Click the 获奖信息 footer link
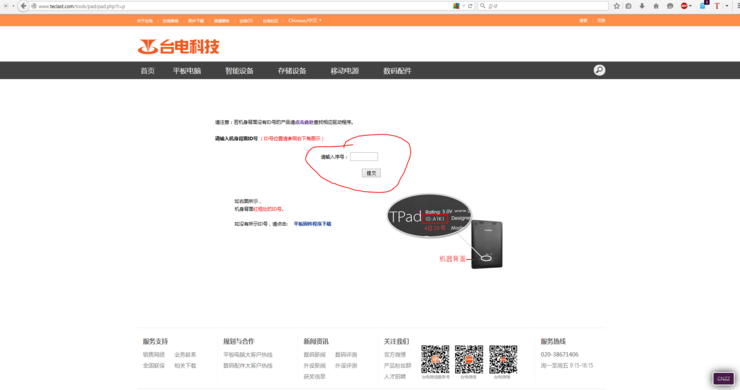Viewport: 740px width, 390px height. [x=315, y=376]
